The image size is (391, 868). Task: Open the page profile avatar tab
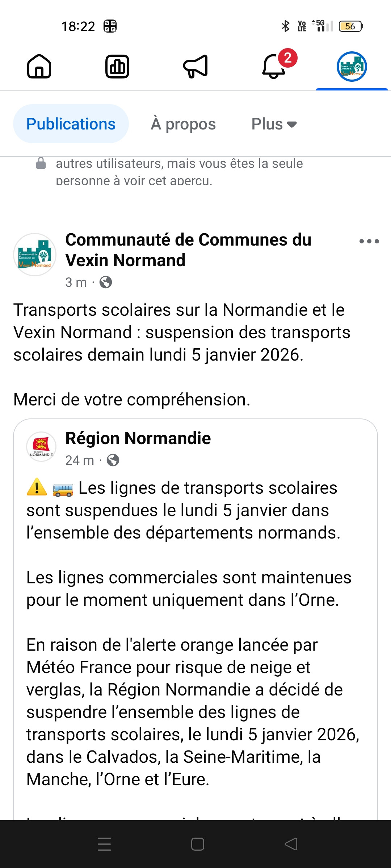(x=352, y=67)
